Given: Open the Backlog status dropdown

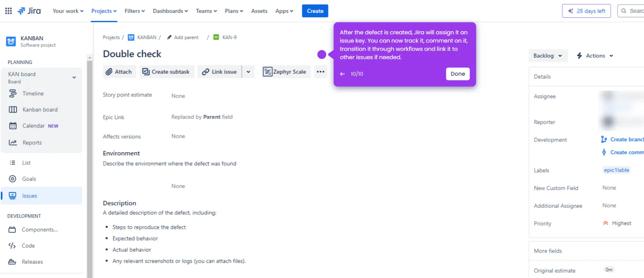Looking at the screenshot, I should tap(548, 56).
